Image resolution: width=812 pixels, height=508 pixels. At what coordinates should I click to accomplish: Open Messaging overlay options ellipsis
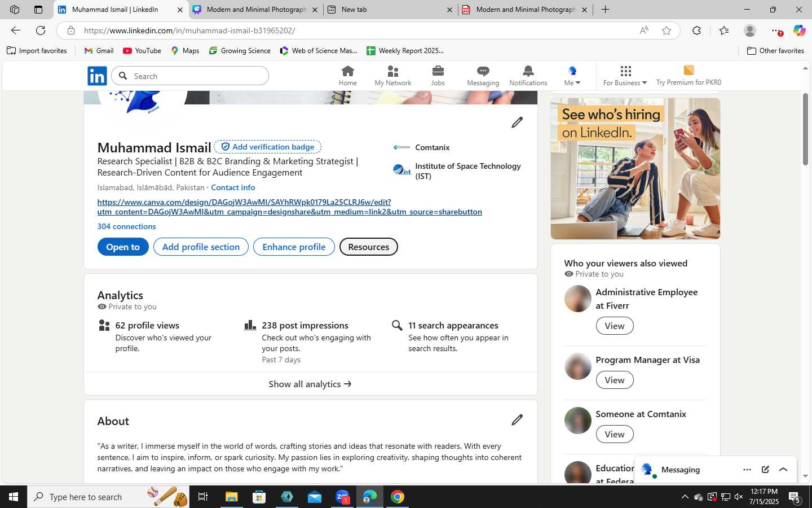747,470
